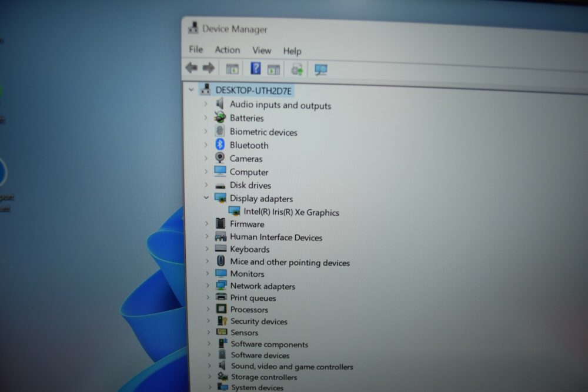Expand the Audio inputs and outputs node
The width and height of the screenshot is (588, 392).
[x=205, y=103]
